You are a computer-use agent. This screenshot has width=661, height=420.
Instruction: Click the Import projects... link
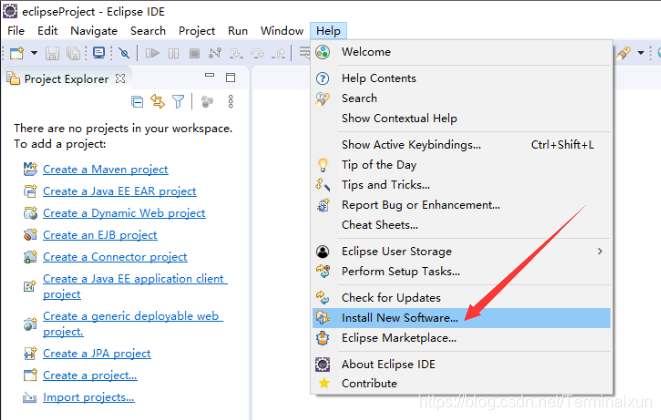pyautogui.click(x=89, y=398)
